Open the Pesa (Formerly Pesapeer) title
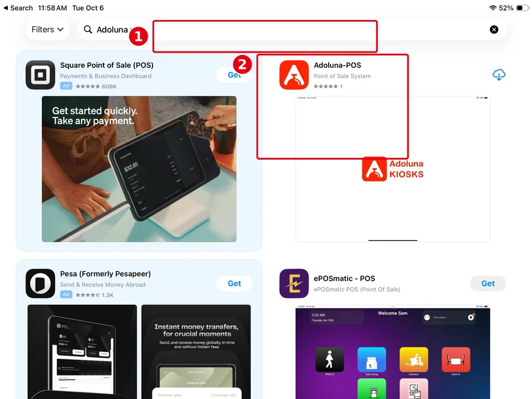The height and width of the screenshot is (399, 532). click(105, 274)
